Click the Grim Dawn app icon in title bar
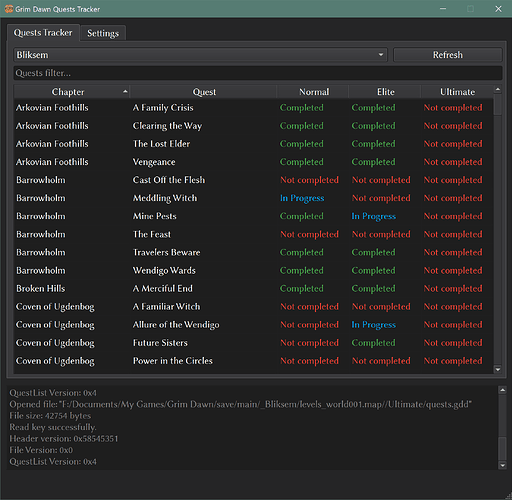 (9, 9)
